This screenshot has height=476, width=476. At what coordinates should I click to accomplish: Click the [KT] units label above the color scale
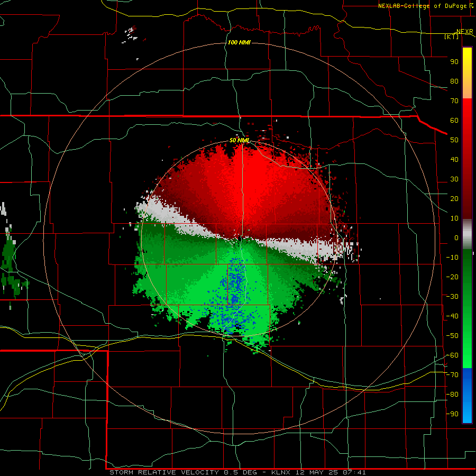(451, 36)
